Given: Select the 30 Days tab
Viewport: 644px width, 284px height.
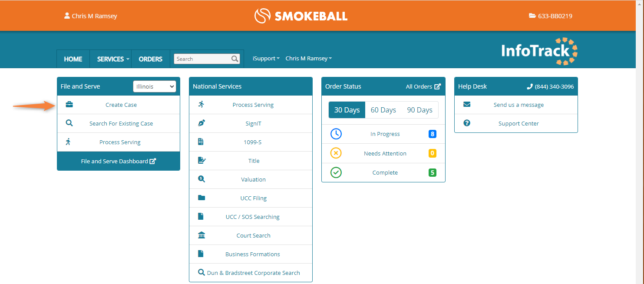Looking at the screenshot, I should [x=347, y=110].
